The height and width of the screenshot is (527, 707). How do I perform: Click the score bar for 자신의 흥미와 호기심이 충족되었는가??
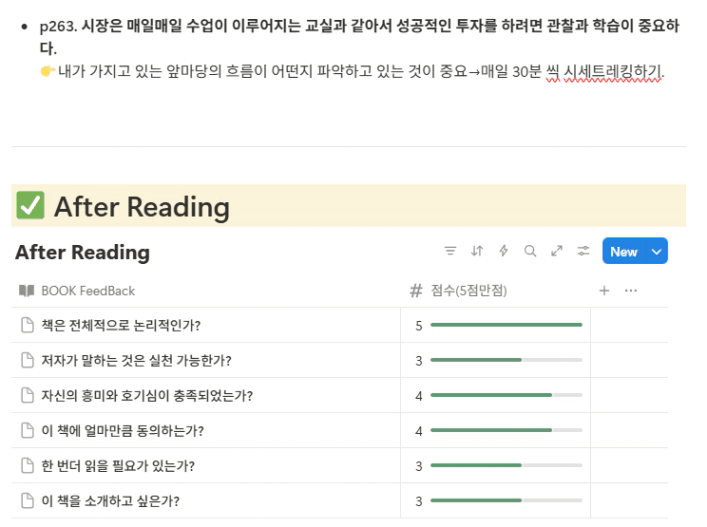coord(506,395)
